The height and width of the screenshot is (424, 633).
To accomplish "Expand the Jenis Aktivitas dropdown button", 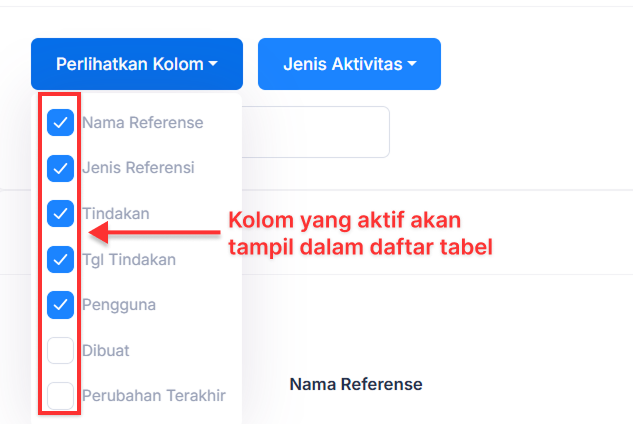I will 349,64.
